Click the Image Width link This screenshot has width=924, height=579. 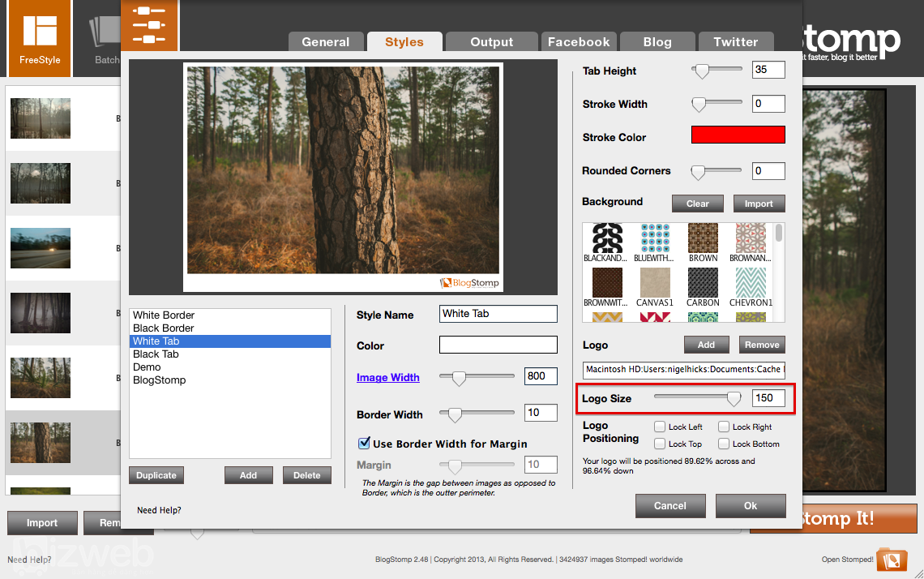[388, 377]
